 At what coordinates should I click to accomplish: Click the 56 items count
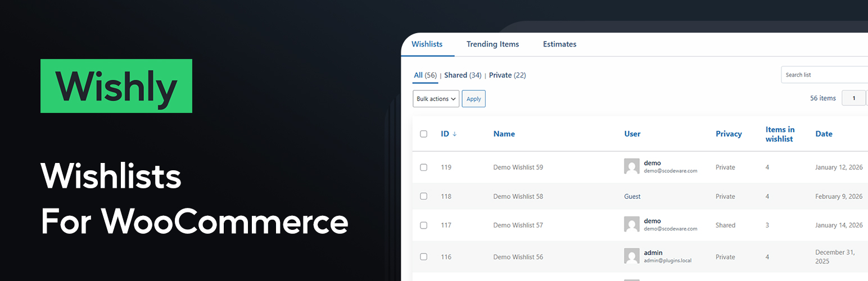823,98
